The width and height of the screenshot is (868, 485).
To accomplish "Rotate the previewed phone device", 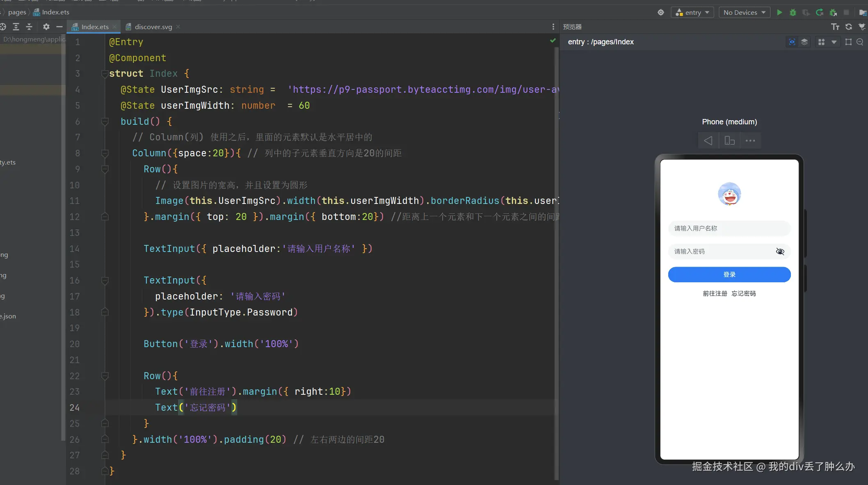I will tap(729, 141).
